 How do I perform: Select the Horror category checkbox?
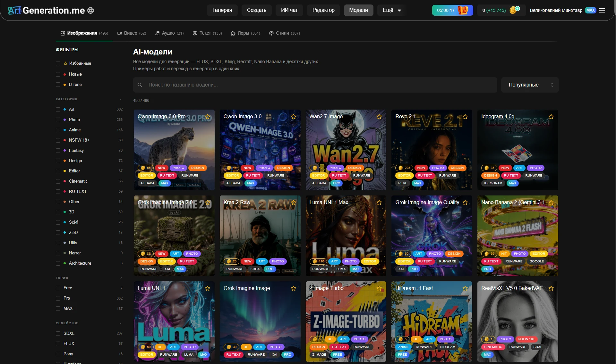(x=58, y=253)
